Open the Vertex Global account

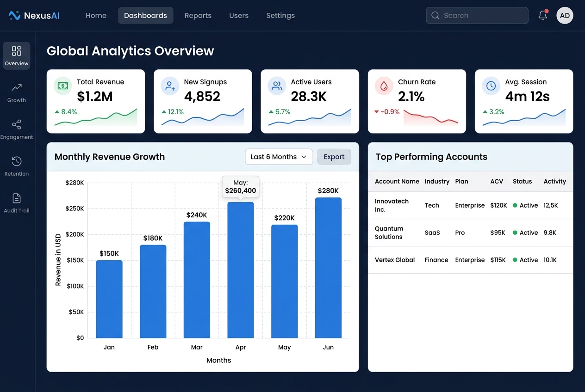click(x=395, y=260)
